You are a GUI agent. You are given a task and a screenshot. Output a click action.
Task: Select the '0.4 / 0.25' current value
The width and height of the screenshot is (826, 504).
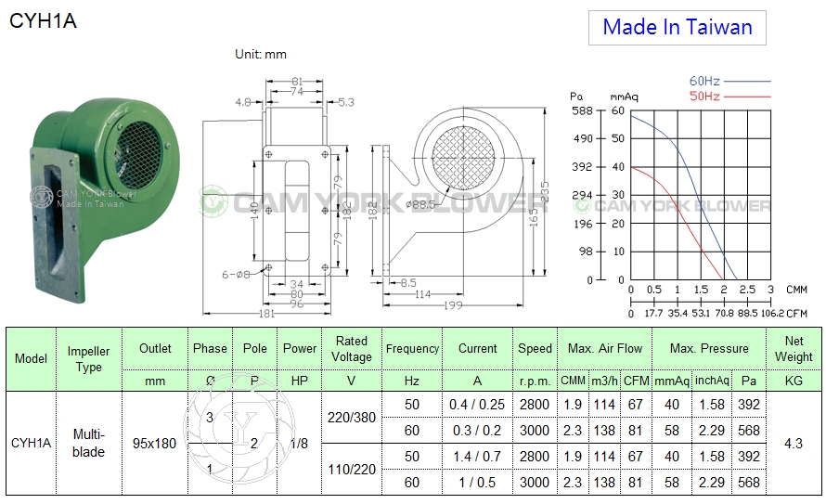[x=477, y=405]
